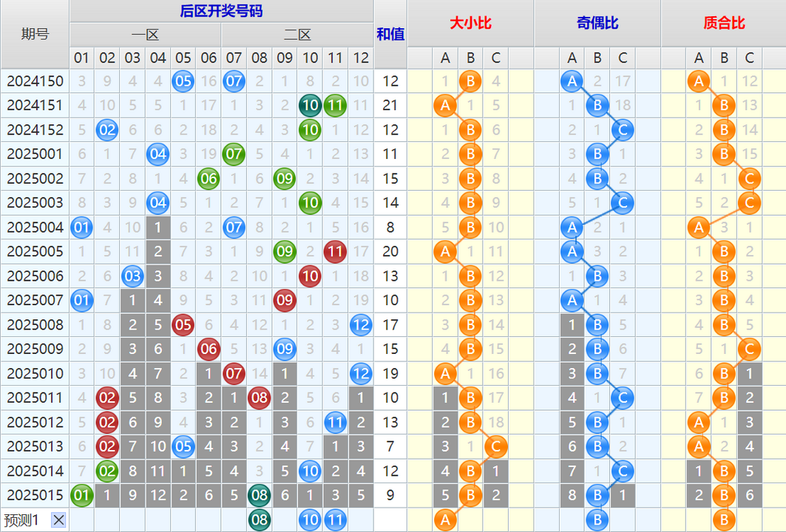Click the 预测1 row label

tap(21, 520)
